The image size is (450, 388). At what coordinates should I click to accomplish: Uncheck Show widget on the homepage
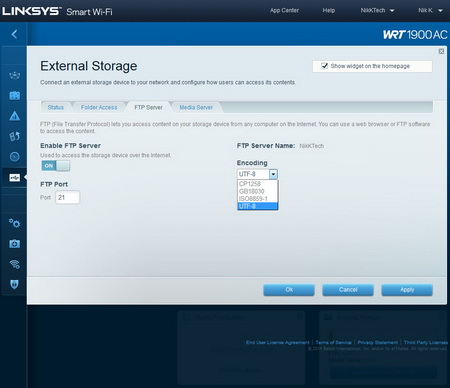(324, 66)
